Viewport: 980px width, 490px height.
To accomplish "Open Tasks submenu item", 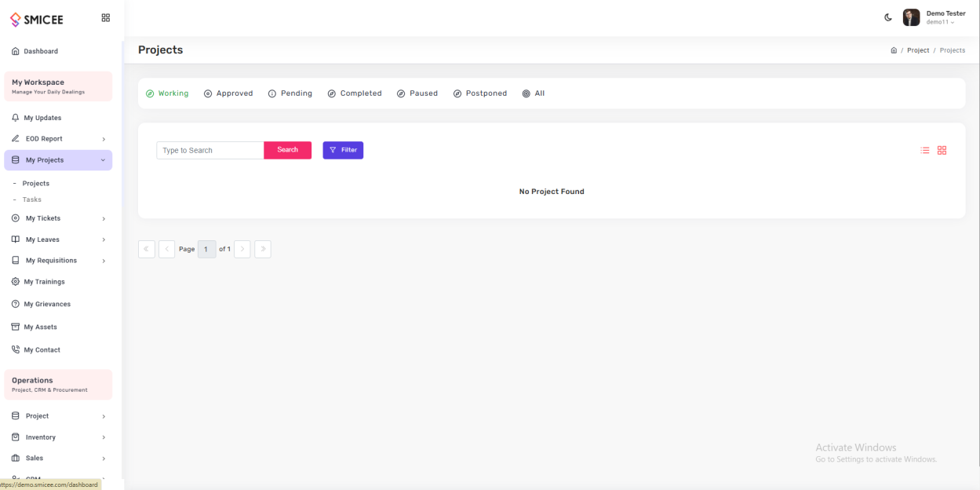I will point(32,199).
